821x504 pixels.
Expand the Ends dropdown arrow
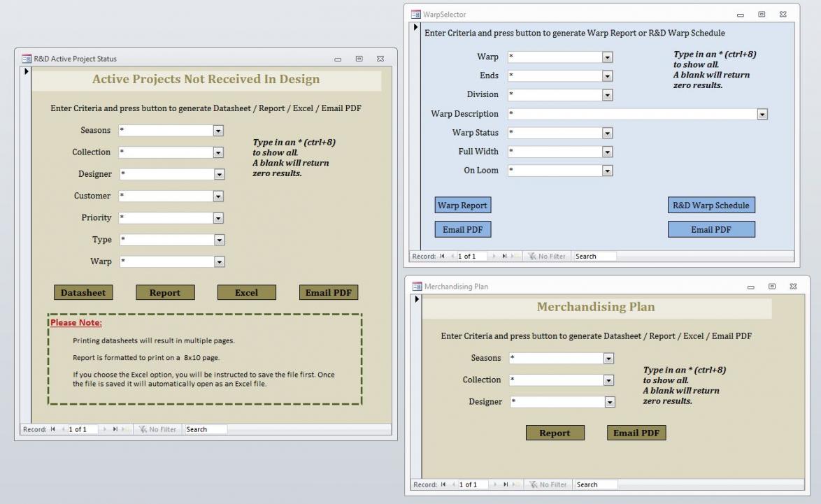click(608, 76)
